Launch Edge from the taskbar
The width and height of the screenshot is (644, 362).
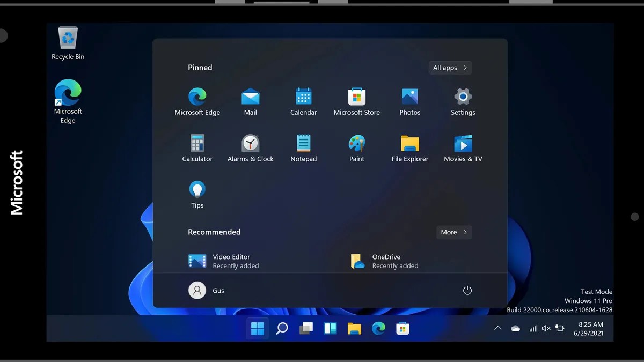click(x=378, y=328)
